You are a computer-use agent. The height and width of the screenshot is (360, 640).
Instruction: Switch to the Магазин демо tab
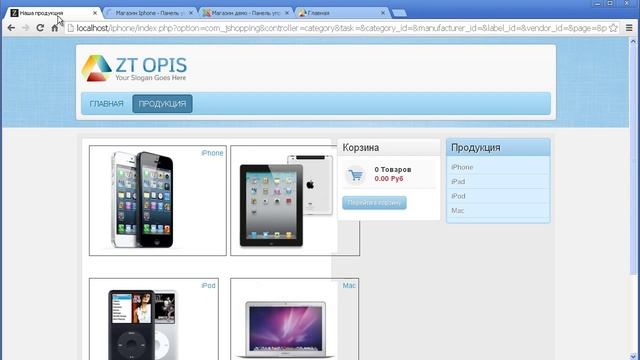245,13
